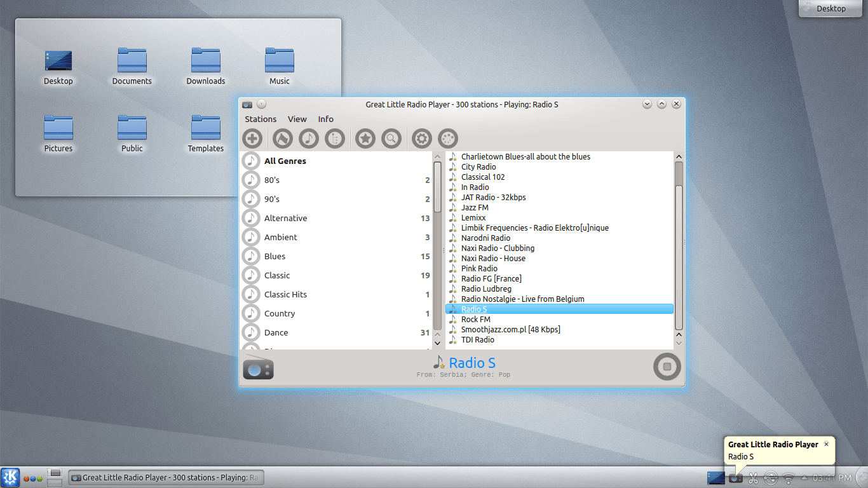Open the Info menu
Viewport: 868px width, 488px height.
(325, 119)
